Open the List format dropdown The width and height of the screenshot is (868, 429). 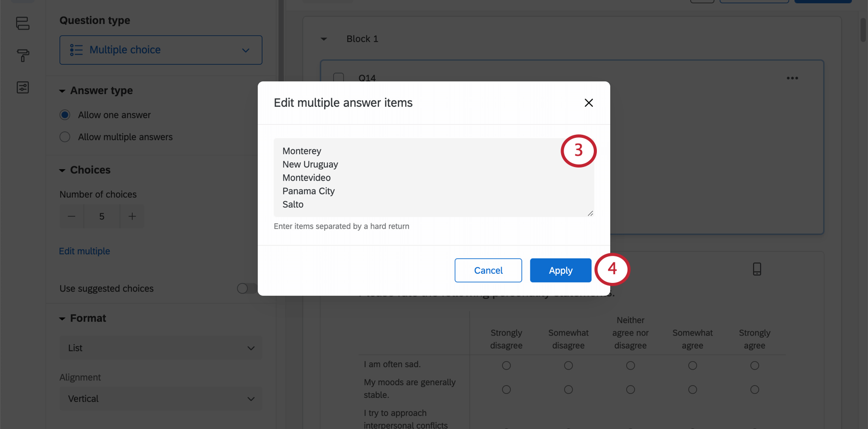(x=161, y=348)
